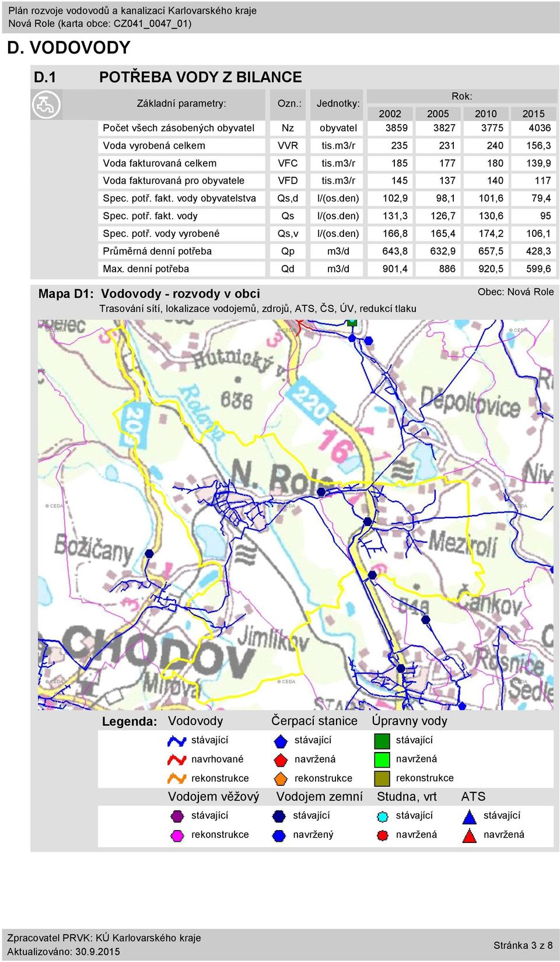Click the purple stávající Vodojem věžový symbol

(x=177, y=816)
